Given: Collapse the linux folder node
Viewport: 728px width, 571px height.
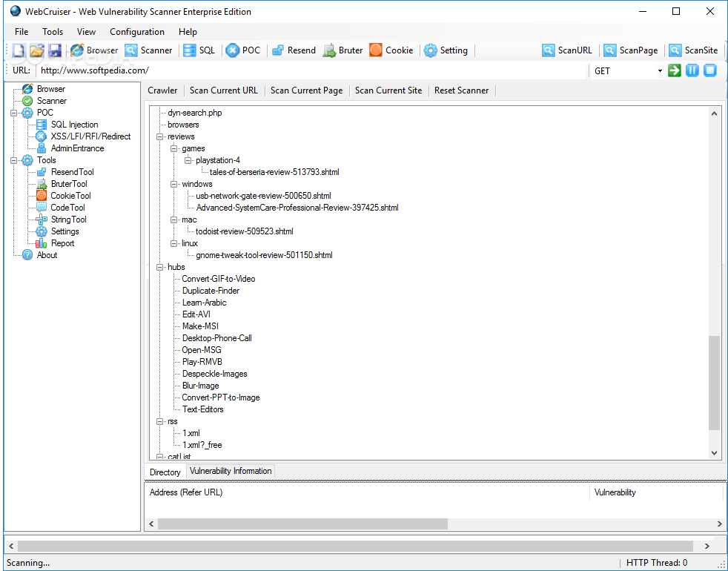Looking at the screenshot, I should 173,243.
